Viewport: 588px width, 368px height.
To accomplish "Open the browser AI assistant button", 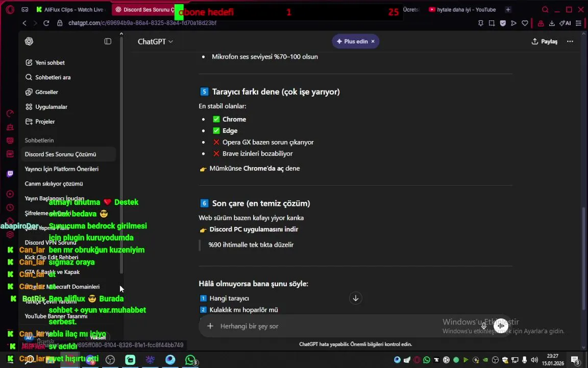I will tap(565, 24).
